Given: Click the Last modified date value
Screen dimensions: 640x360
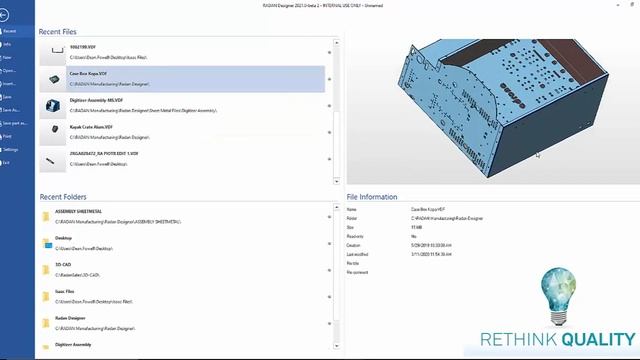Looking at the screenshot, I should [x=431, y=254].
